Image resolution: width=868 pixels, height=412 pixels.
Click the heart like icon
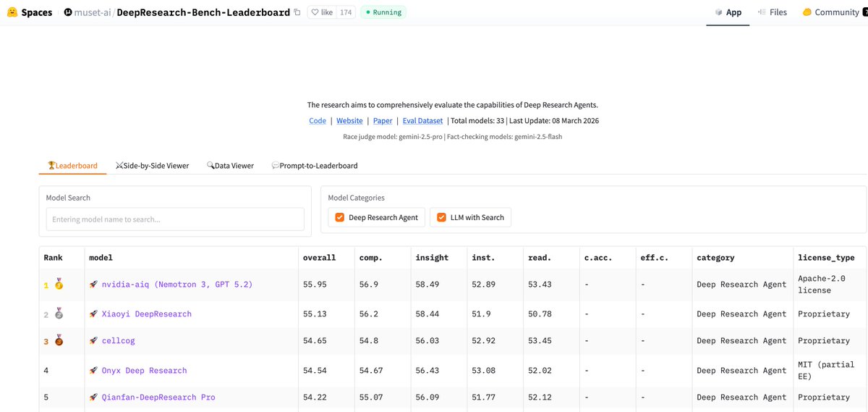(315, 12)
